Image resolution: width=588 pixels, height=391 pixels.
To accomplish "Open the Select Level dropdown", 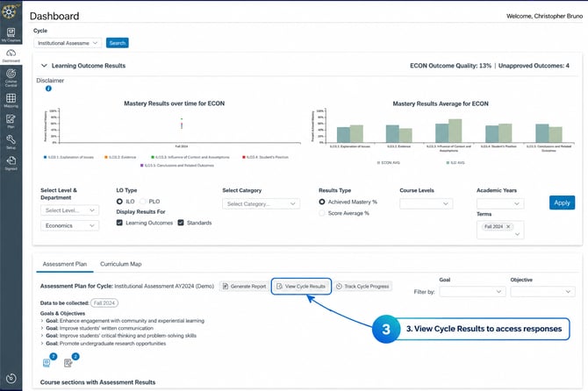I will pos(69,210).
